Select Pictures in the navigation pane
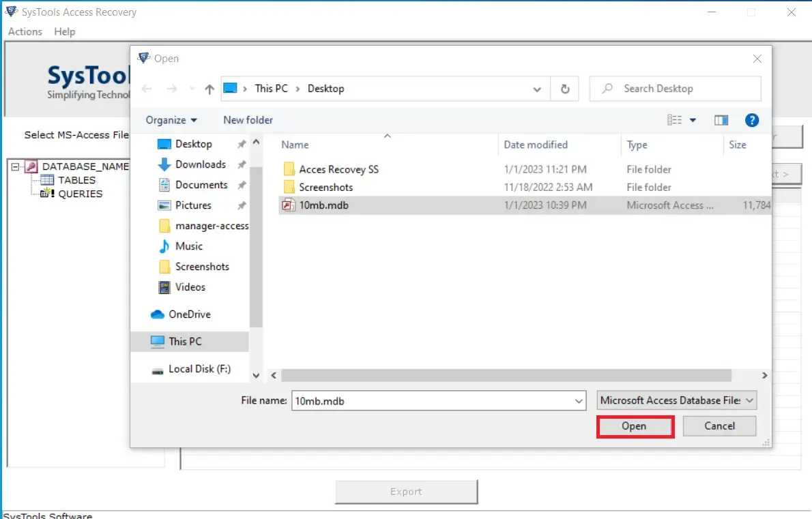Image resolution: width=812 pixels, height=519 pixels. tap(193, 205)
